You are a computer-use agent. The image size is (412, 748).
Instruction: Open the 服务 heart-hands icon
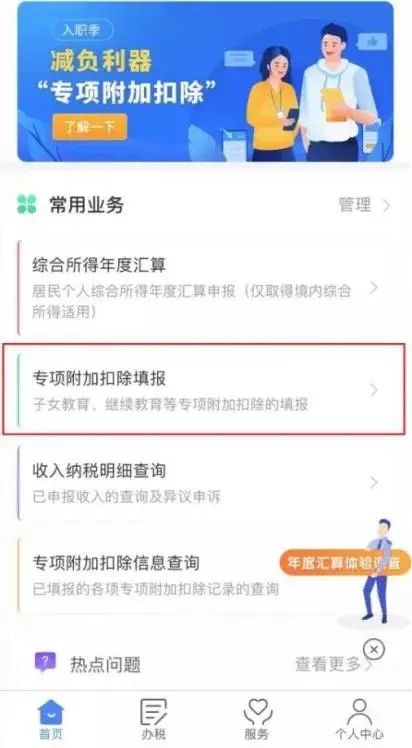258,712
